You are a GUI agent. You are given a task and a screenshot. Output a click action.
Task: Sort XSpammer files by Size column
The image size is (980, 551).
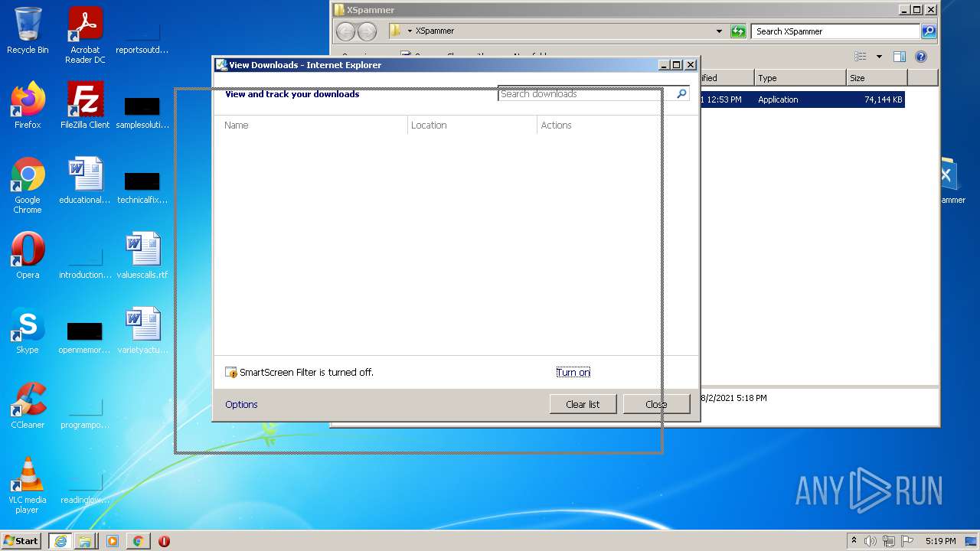(877, 78)
